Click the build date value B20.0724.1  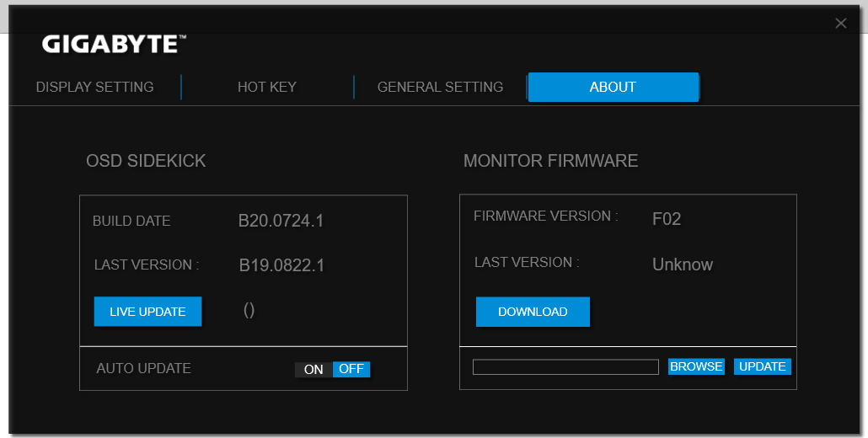281,222
